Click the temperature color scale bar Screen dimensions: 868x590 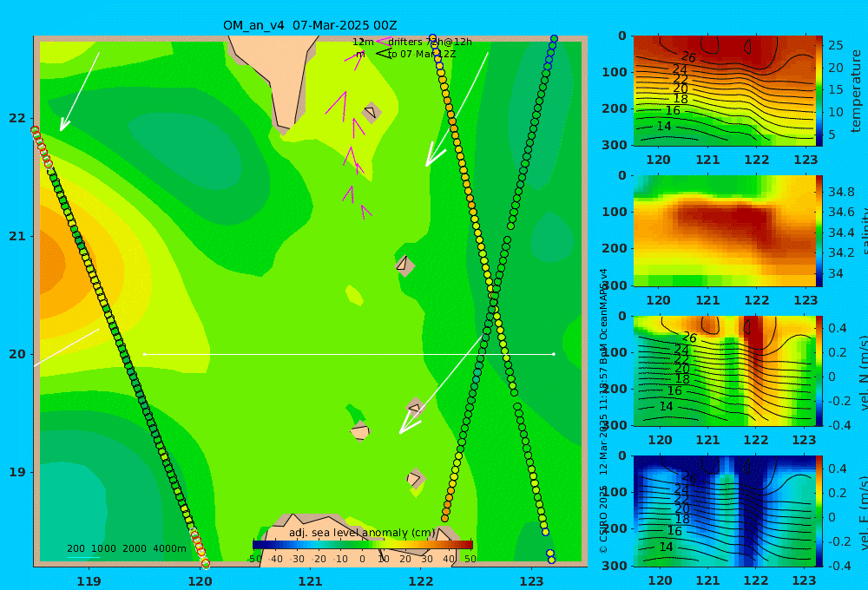point(819,91)
